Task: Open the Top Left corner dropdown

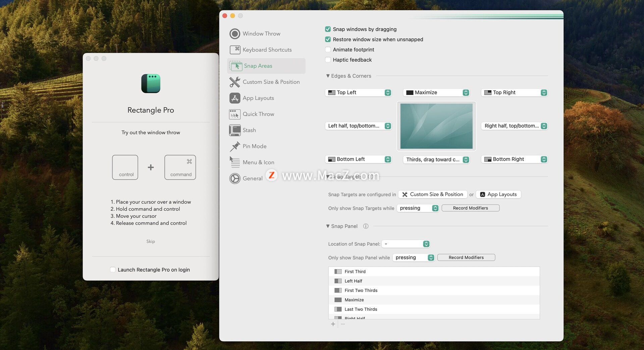Action: tap(358, 92)
